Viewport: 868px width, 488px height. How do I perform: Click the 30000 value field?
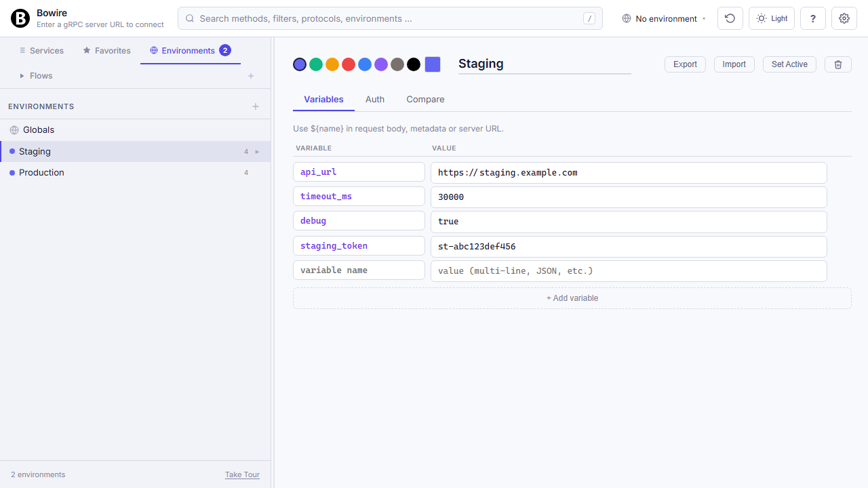[629, 197]
